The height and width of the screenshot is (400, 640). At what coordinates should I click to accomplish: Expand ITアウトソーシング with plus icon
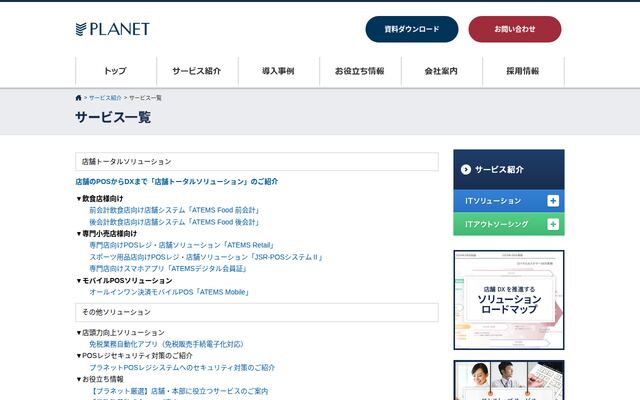553,224
